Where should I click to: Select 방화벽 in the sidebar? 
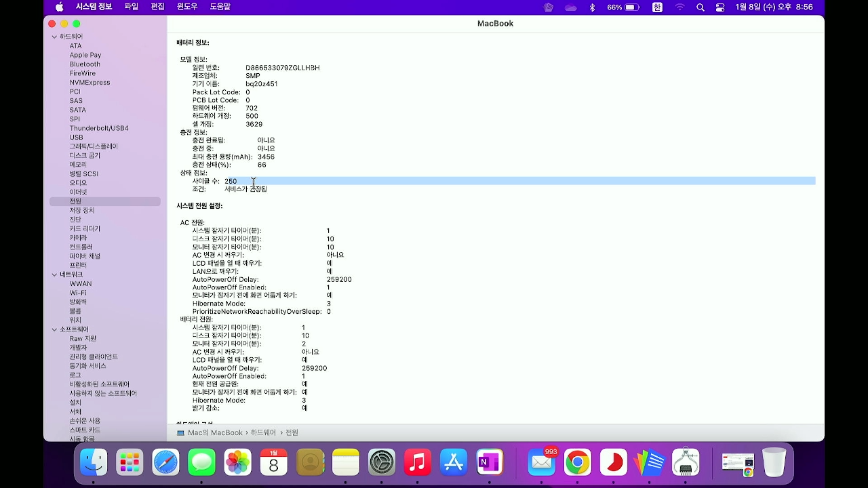pyautogui.click(x=78, y=302)
